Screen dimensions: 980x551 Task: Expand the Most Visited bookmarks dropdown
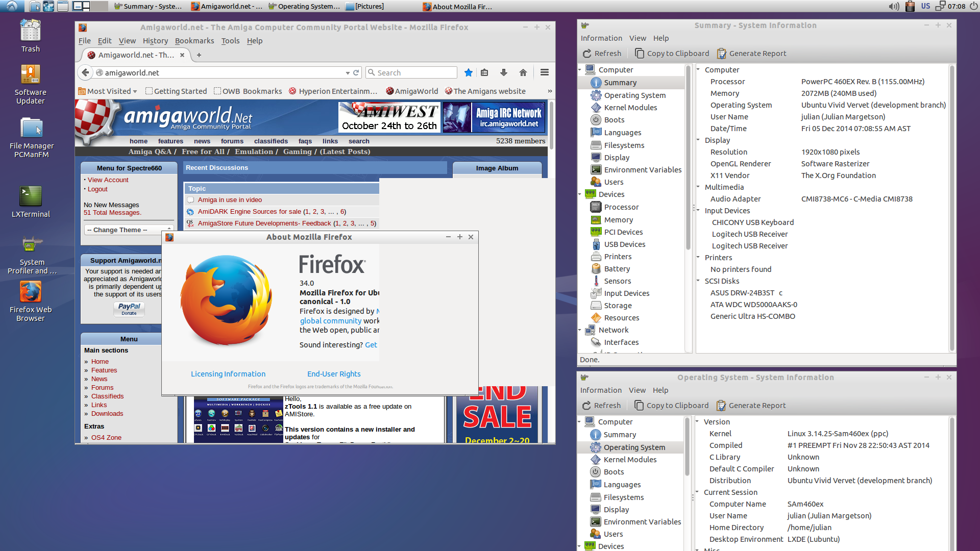[135, 91]
